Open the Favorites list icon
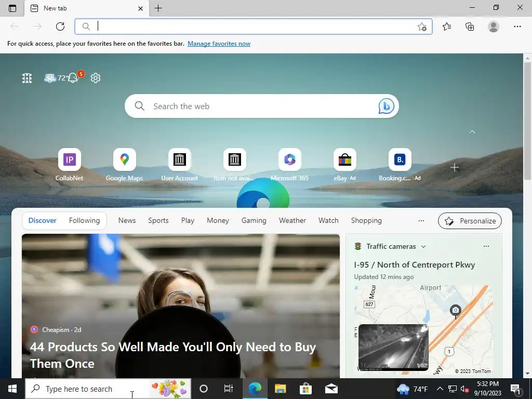The height and width of the screenshot is (399, 532). (x=447, y=26)
